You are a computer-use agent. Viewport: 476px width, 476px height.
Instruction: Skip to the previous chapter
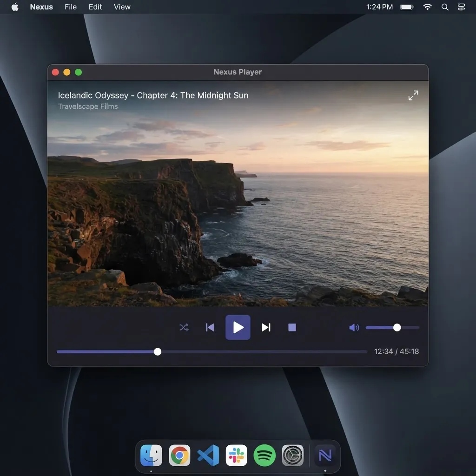click(210, 327)
